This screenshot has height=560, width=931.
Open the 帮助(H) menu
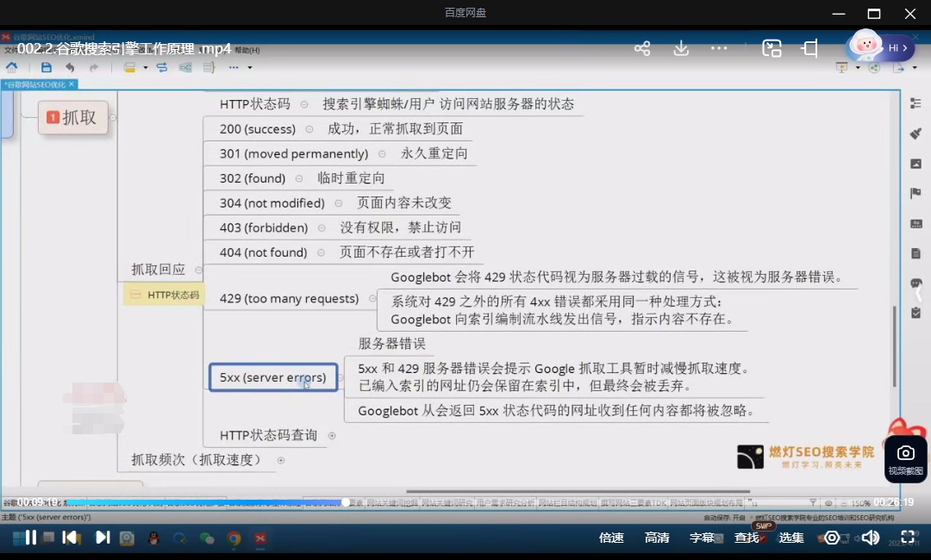tap(247, 51)
